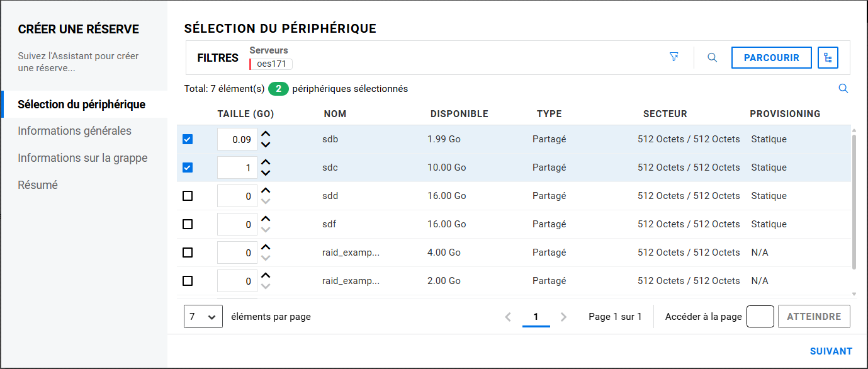
Task: Go to previous page arrow in pagination
Action: [508, 317]
